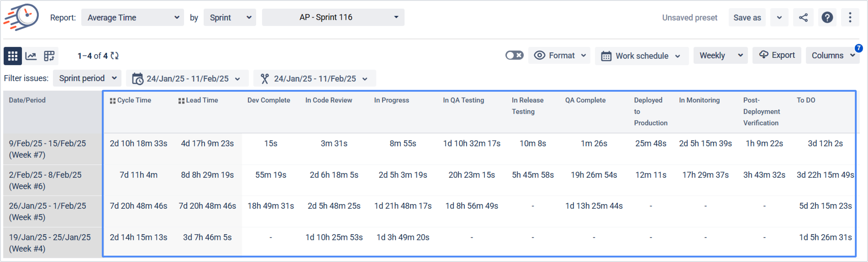Click the share icon
Viewport: 868px width, 262px height.
tap(803, 17)
